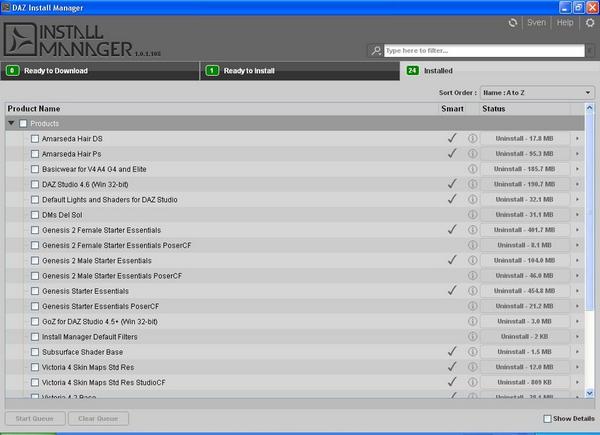600x435 pixels.
Task: Switch to the Ready to Download tab
Action: (x=100, y=71)
